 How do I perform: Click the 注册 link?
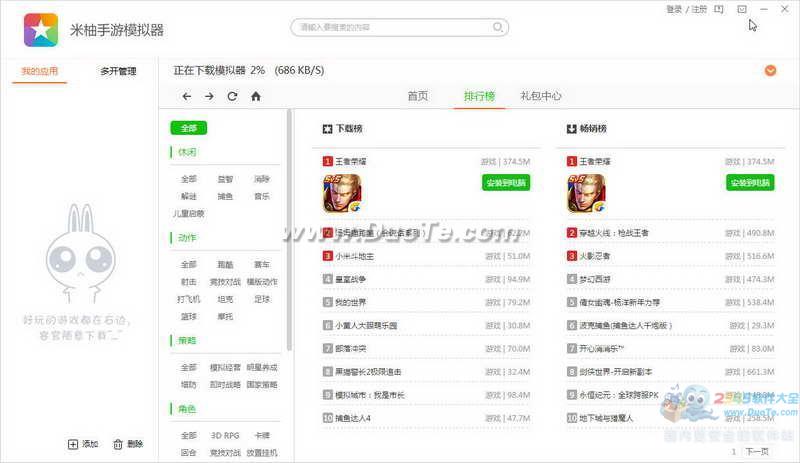(699, 9)
